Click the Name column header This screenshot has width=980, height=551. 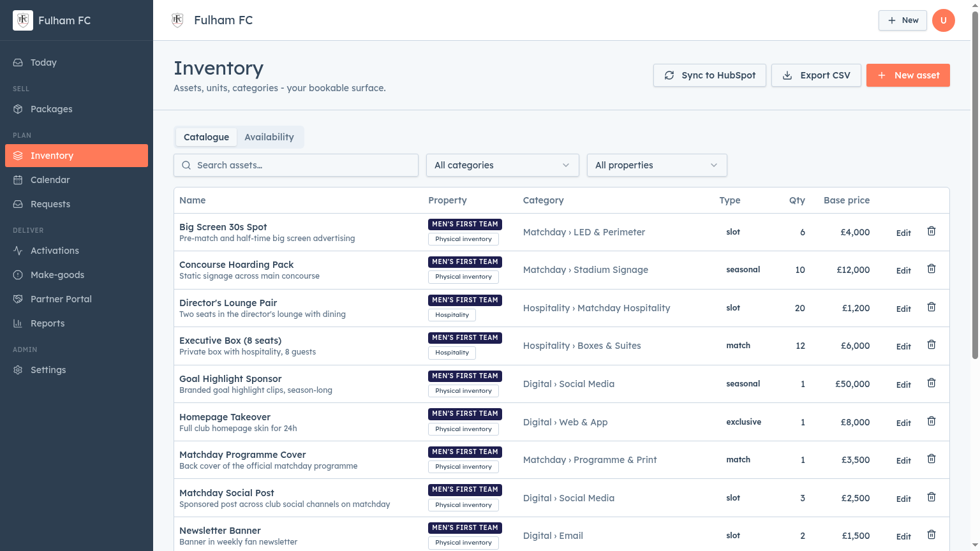pyautogui.click(x=193, y=200)
